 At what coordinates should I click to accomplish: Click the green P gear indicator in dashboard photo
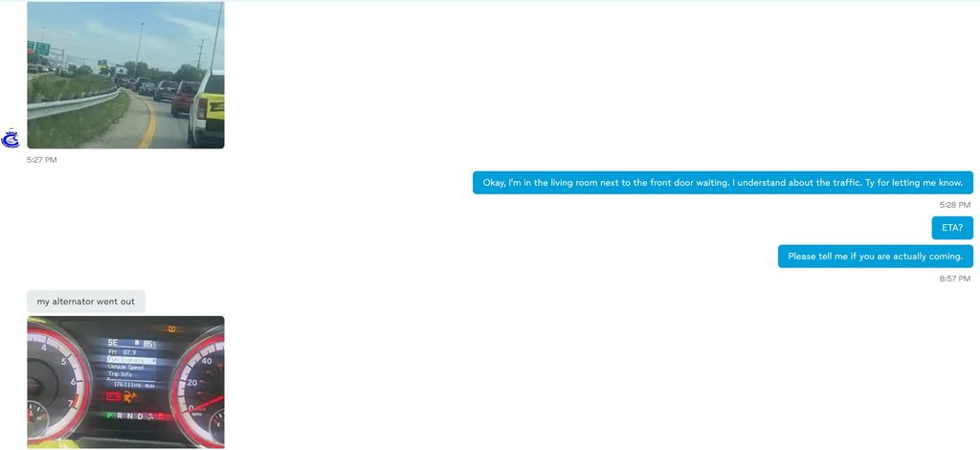point(109,416)
